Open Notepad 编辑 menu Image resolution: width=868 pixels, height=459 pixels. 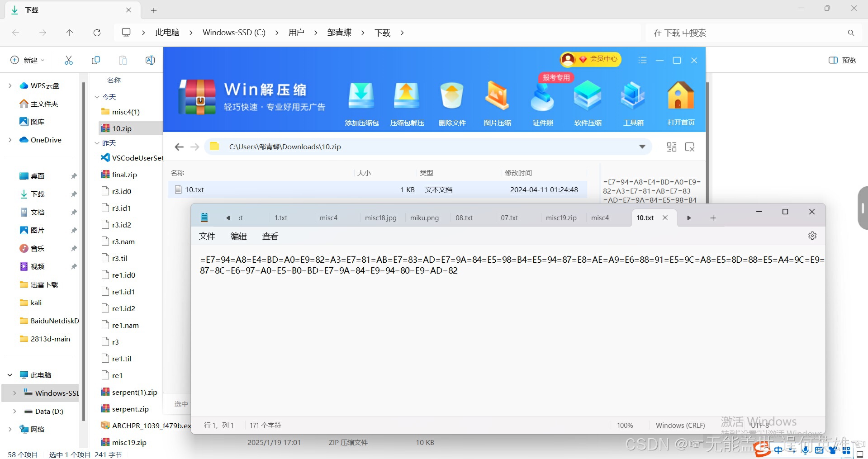[x=239, y=236]
